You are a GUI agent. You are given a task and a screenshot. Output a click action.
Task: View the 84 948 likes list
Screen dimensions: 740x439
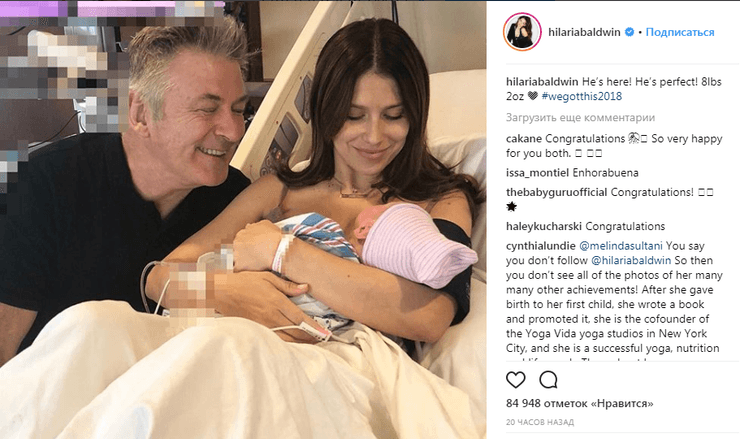(580, 404)
